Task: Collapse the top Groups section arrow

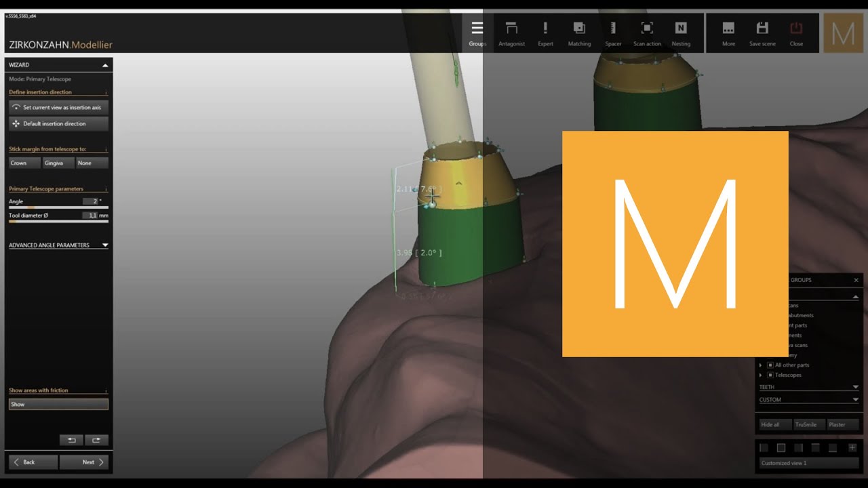Action: pyautogui.click(x=856, y=296)
